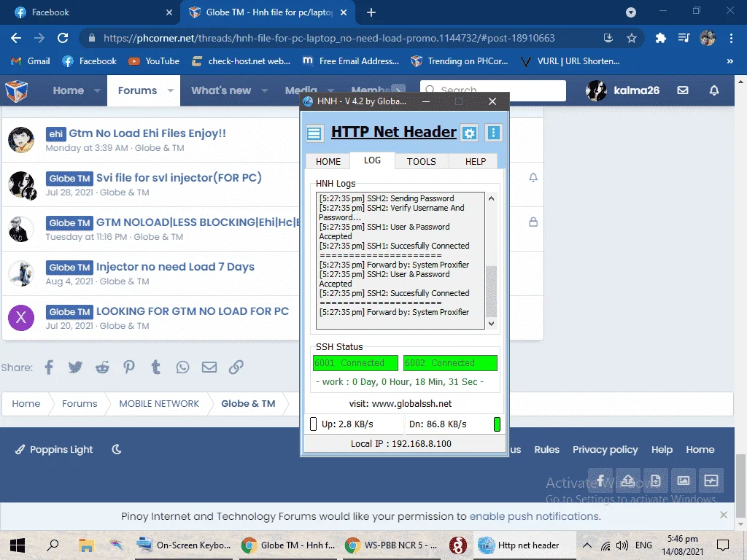Copy thread link icon
Screen dimensions: 747x560
[x=236, y=367]
